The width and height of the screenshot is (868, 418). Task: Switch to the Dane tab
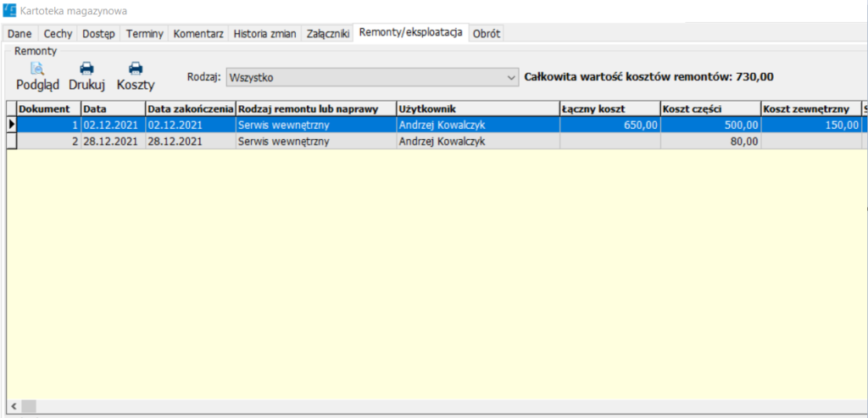point(20,34)
